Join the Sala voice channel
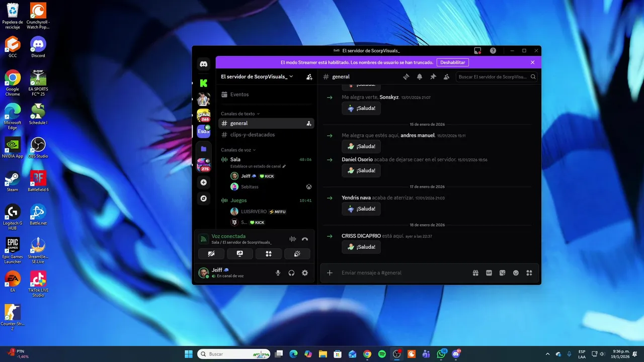Image resolution: width=644 pixels, height=362 pixels. tap(266, 159)
